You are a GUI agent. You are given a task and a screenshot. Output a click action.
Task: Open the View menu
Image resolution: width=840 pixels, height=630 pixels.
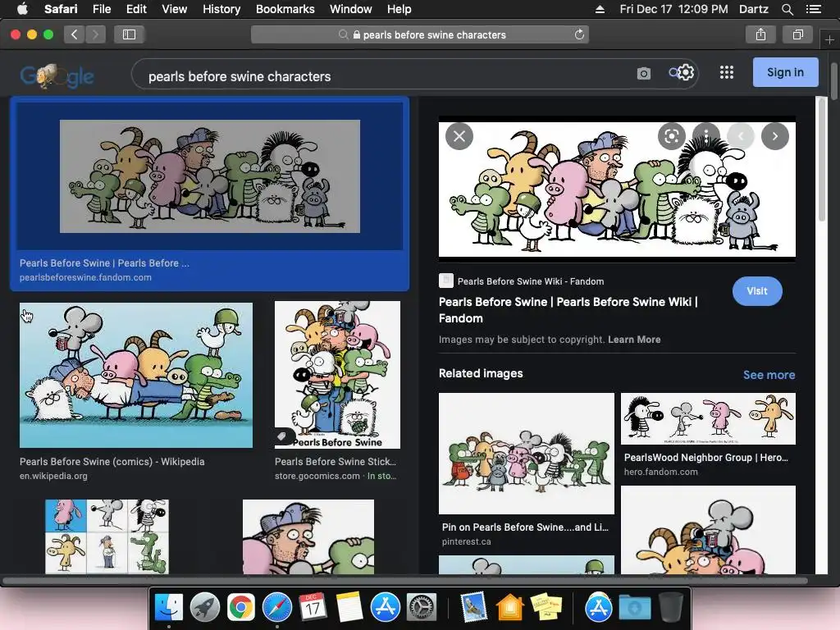[x=174, y=9]
